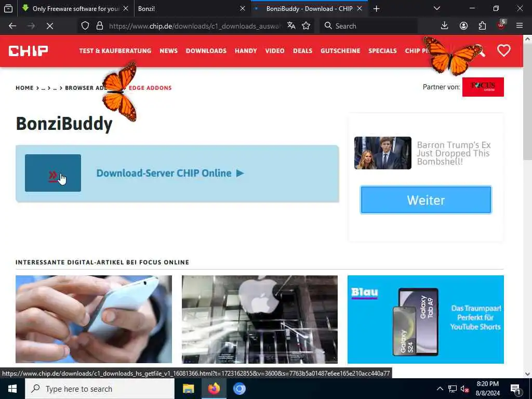Screen dimensions: 532x399
Task: Go back to the previous page
Action: [12, 26]
